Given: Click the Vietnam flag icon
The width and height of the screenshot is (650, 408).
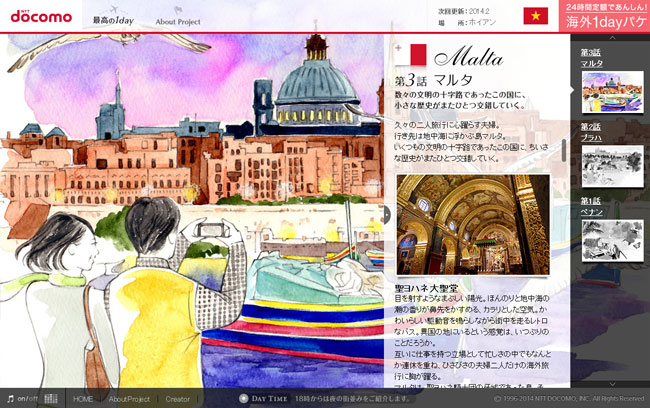Looking at the screenshot, I should 535,16.
